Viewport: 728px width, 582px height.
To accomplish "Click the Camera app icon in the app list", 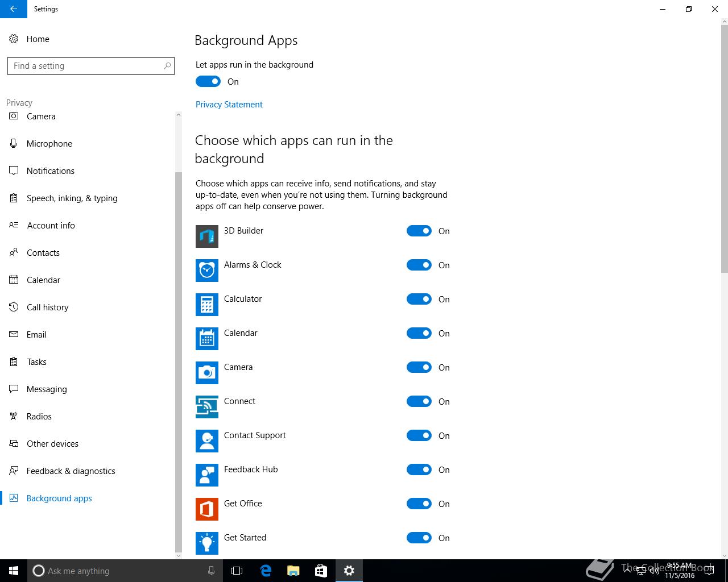I will [x=207, y=373].
